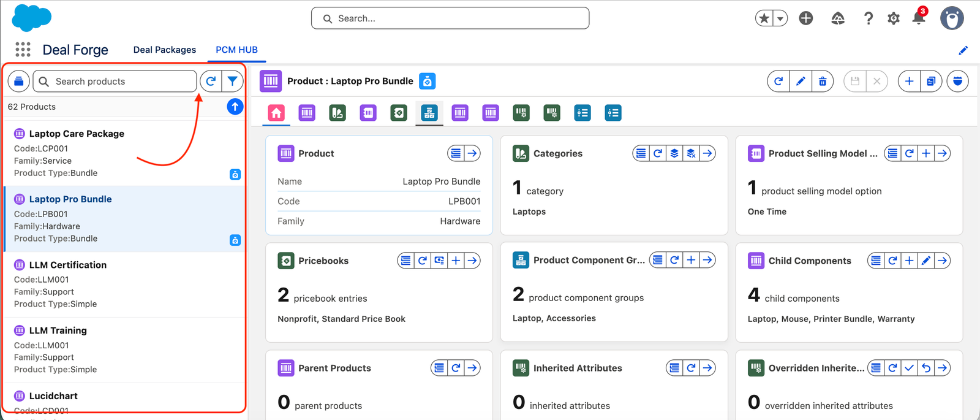Open the Setup gear menu
Image resolution: width=980 pixels, height=420 pixels.
point(894,18)
